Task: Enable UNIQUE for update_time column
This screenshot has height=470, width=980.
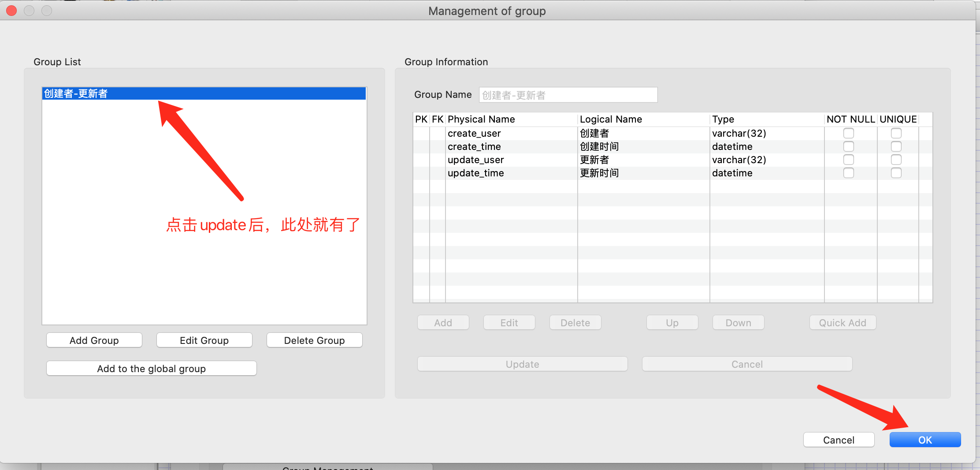Action: point(896,173)
